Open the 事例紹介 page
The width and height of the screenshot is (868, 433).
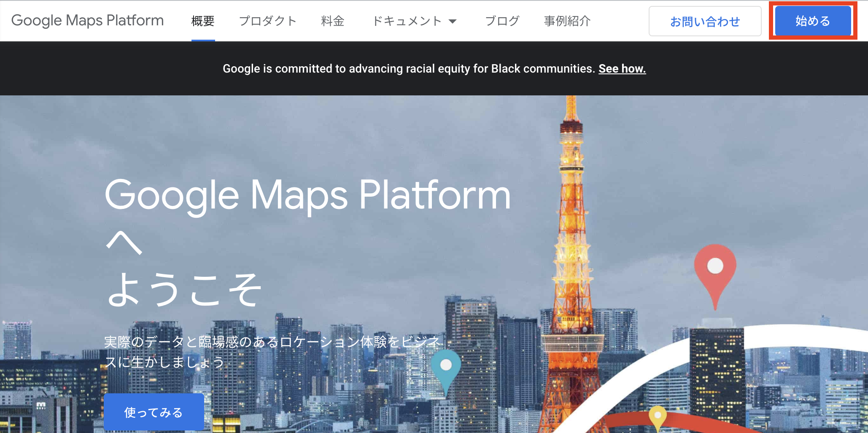click(567, 21)
